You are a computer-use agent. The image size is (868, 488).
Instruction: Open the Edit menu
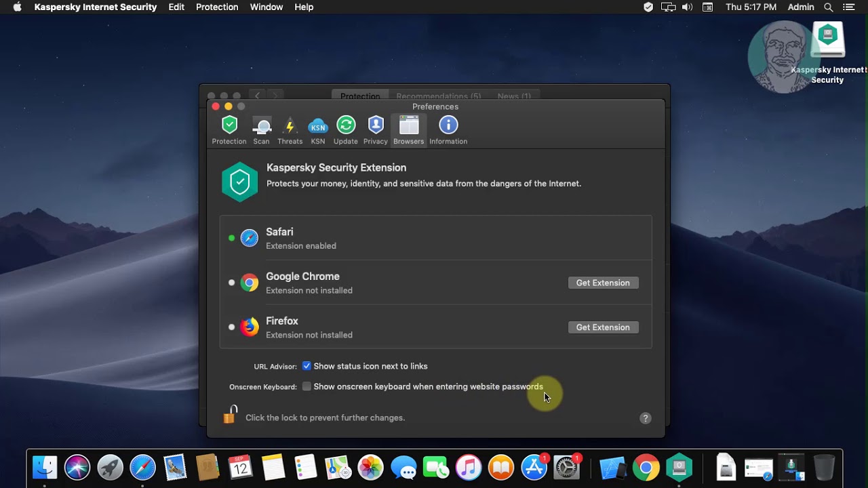pyautogui.click(x=176, y=7)
